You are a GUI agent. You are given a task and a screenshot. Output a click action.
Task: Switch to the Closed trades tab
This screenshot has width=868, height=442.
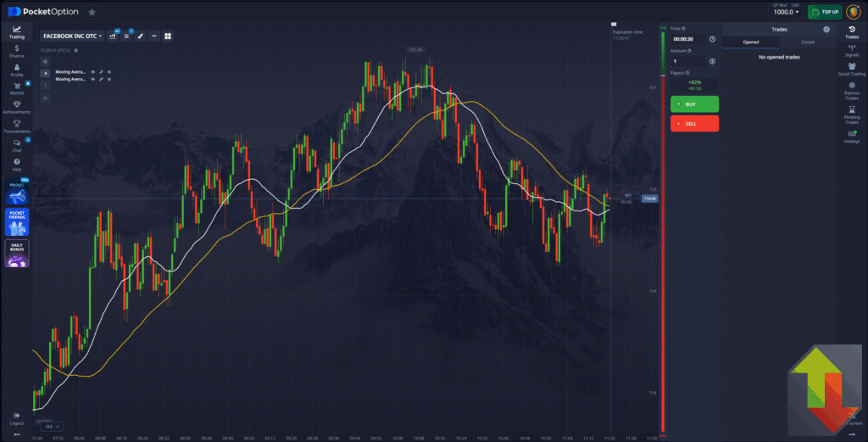point(808,42)
